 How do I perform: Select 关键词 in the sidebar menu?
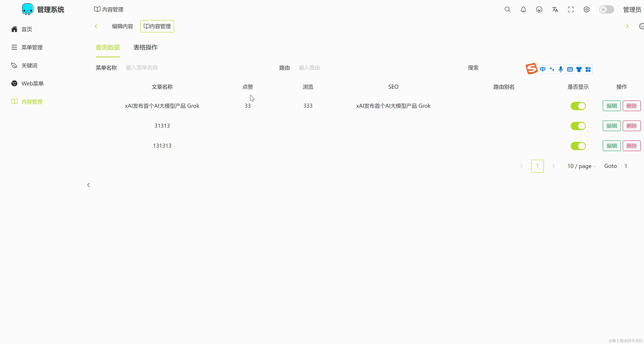29,65
